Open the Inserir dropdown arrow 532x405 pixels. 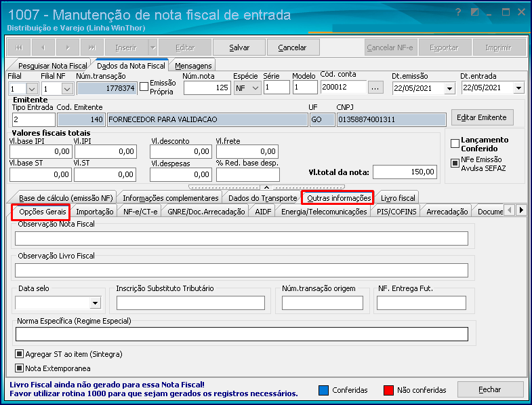pos(153,47)
